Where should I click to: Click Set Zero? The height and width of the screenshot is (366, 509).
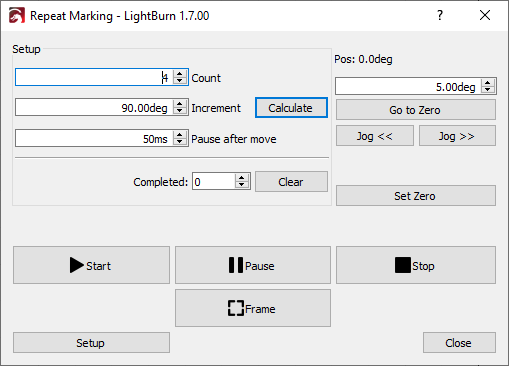pos(416,196)
